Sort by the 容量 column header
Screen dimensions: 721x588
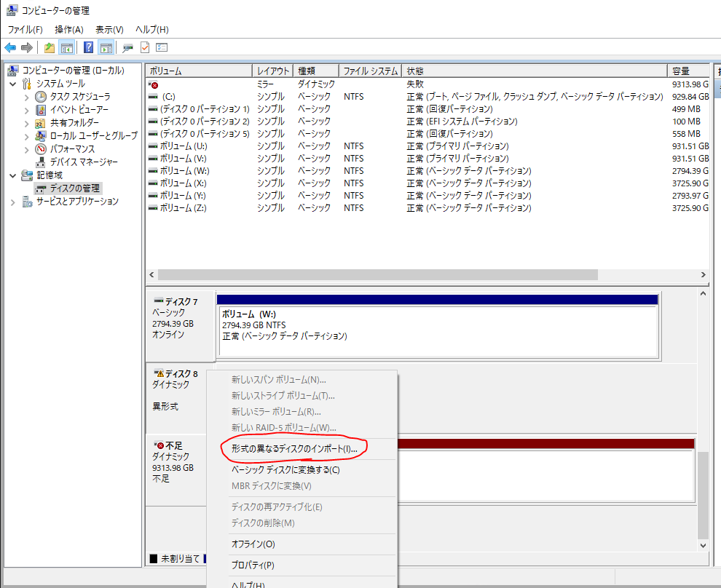coord(688,71)
